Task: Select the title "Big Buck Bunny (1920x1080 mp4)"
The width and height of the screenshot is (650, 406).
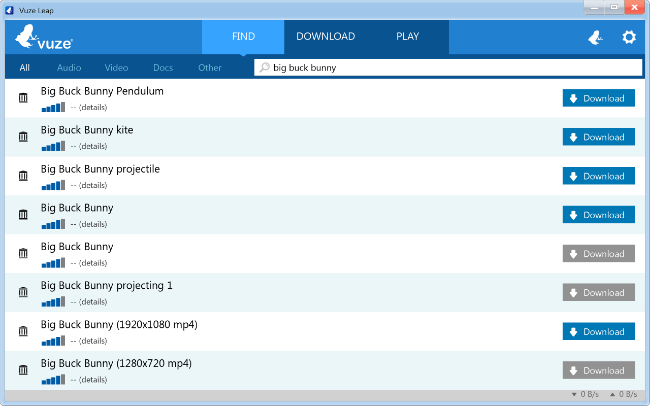Action: pos(119,325)
